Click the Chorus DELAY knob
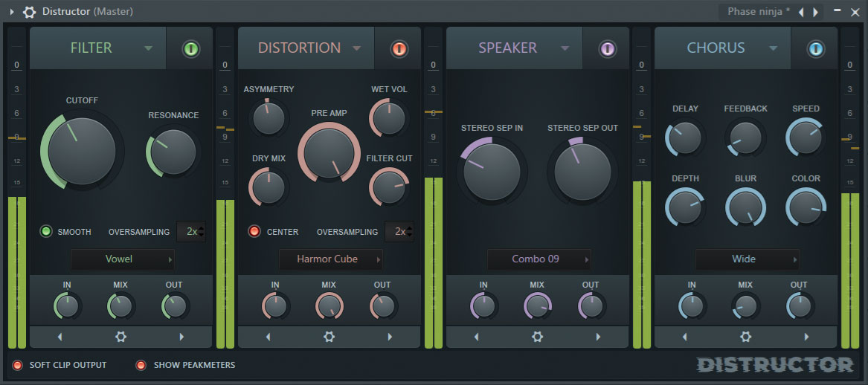 coord(685,137)
